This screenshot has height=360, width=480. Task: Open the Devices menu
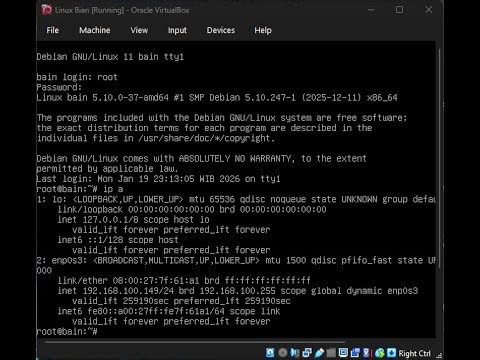(221, 30)
